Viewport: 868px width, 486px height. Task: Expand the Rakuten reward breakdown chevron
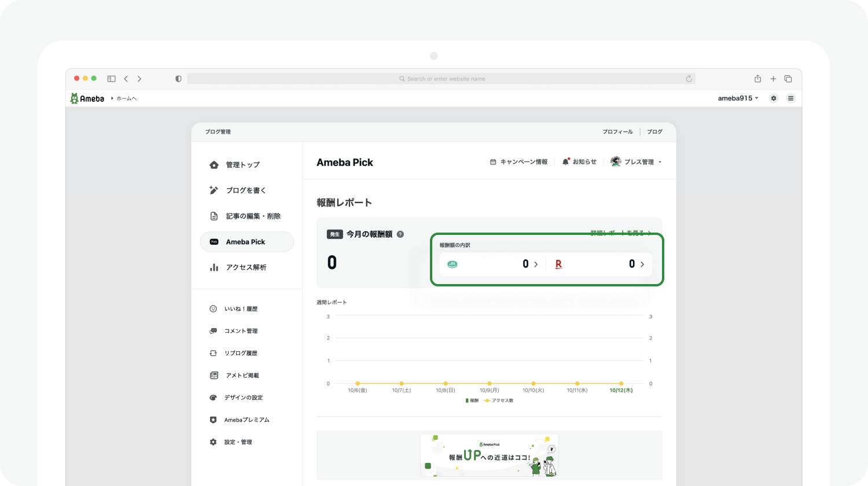point(642,264)
